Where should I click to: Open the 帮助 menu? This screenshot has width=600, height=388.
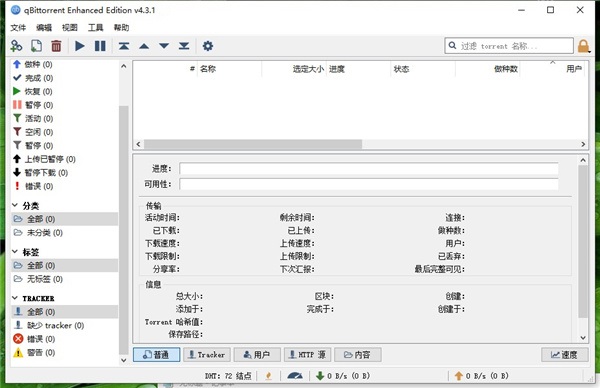121,28
